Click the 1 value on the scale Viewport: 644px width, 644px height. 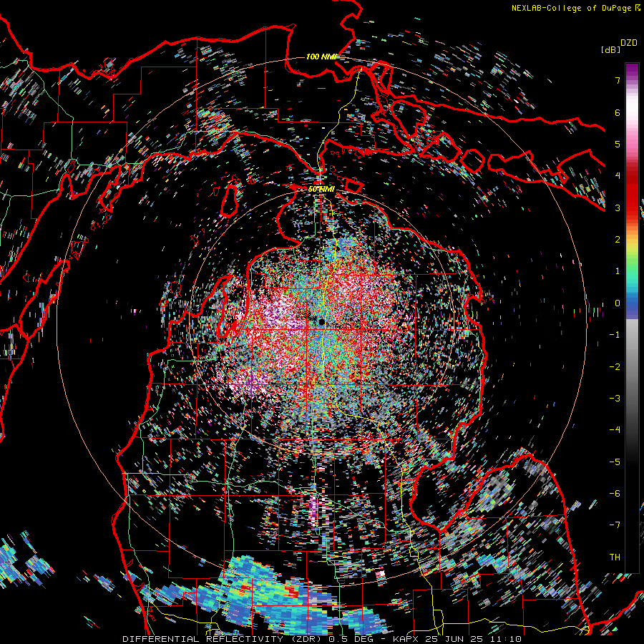[618, 271]
